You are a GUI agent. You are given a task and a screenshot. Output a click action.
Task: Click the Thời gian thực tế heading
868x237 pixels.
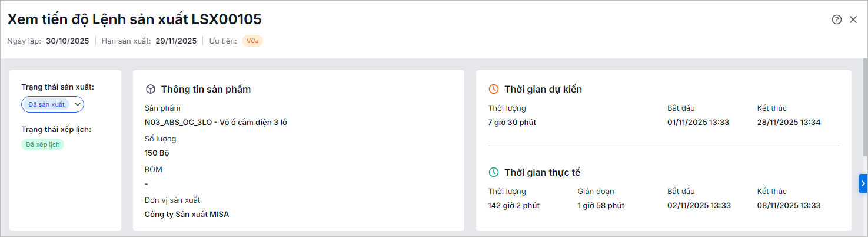pyautogui.click(x=542, y=172)
